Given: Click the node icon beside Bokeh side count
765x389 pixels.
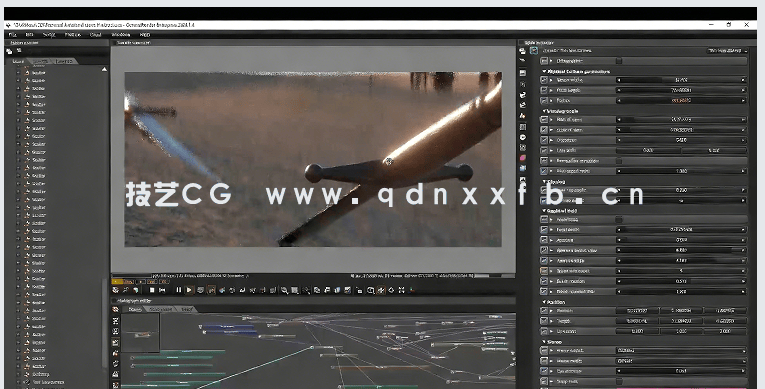Looking at the screenshot, I should coord(544,271).
